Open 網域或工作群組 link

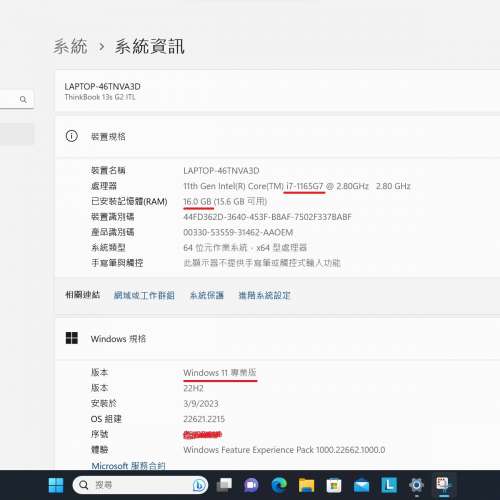pos(144,295)
